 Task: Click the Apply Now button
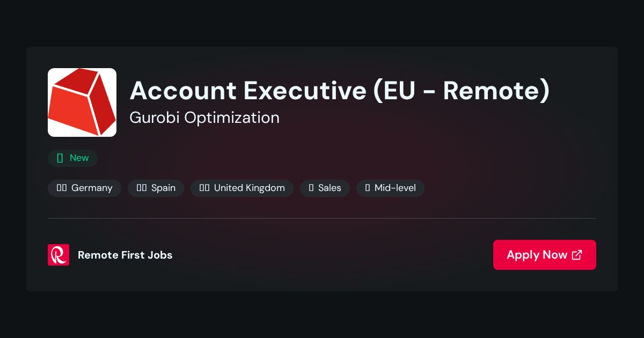coord(545,255)
